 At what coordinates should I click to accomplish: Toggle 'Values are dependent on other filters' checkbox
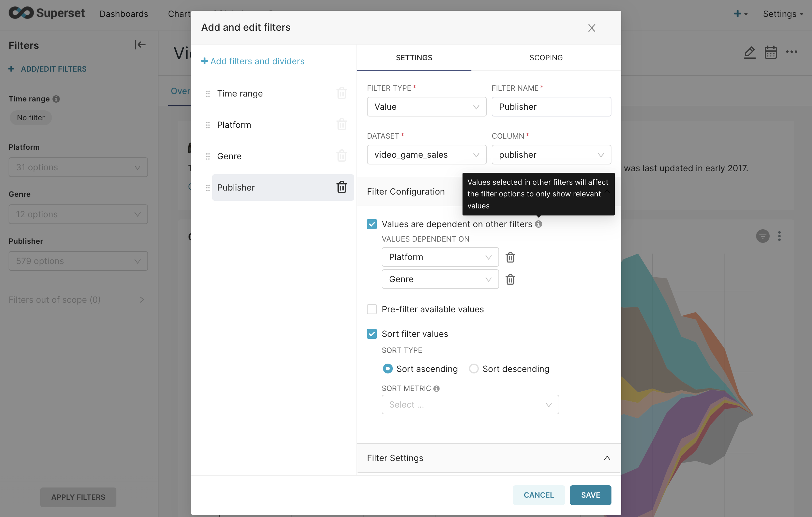pos(372,224)
